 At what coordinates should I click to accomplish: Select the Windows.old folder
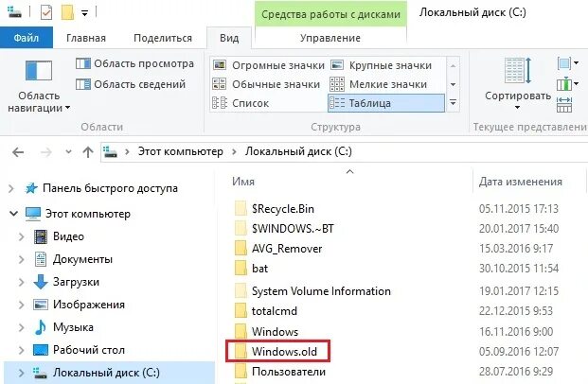[284, 352]
